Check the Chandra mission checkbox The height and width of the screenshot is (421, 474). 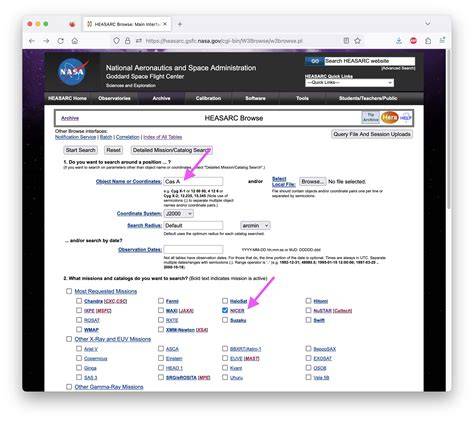click(79, 301)
